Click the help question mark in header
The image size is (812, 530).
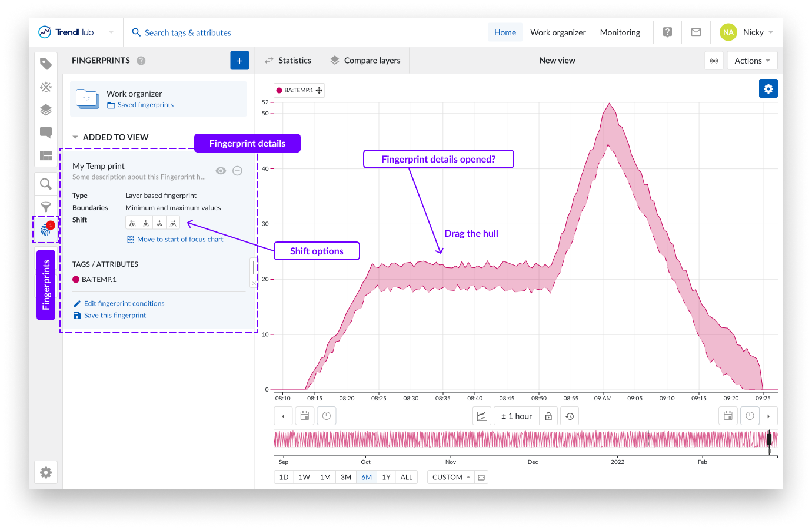pyautogui.click(x=667, y=32)
